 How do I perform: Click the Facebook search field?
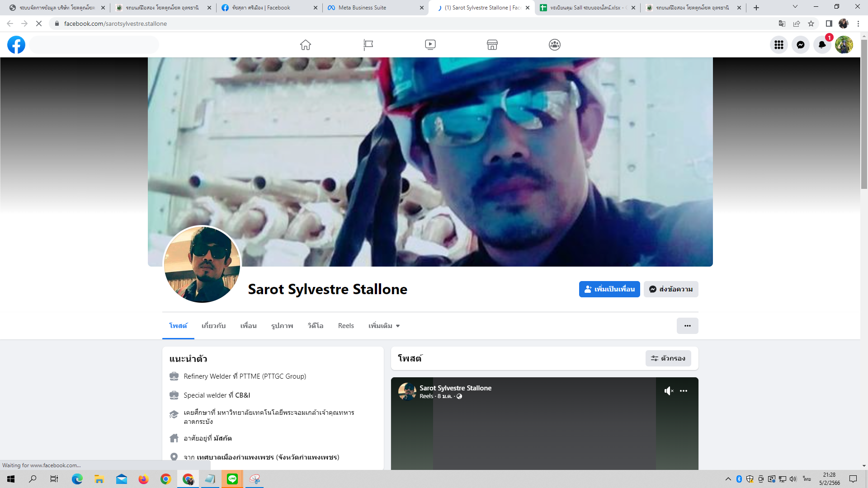click(x=95, y=45)
